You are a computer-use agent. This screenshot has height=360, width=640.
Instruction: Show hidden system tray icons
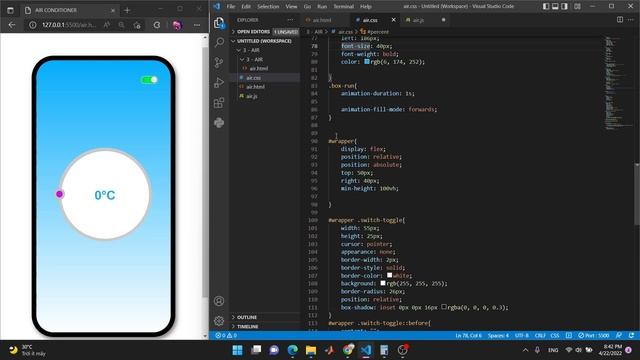(x=525, y=350)
